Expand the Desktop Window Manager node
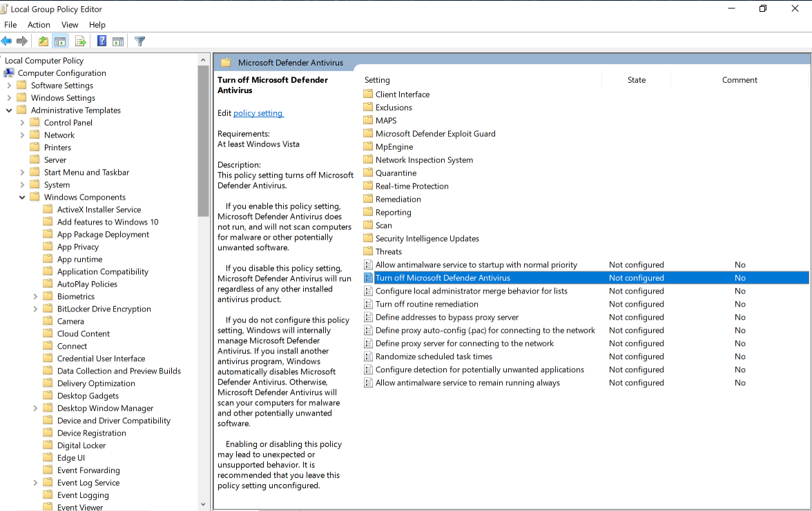The image size is (812, 511). click(36, 409)
